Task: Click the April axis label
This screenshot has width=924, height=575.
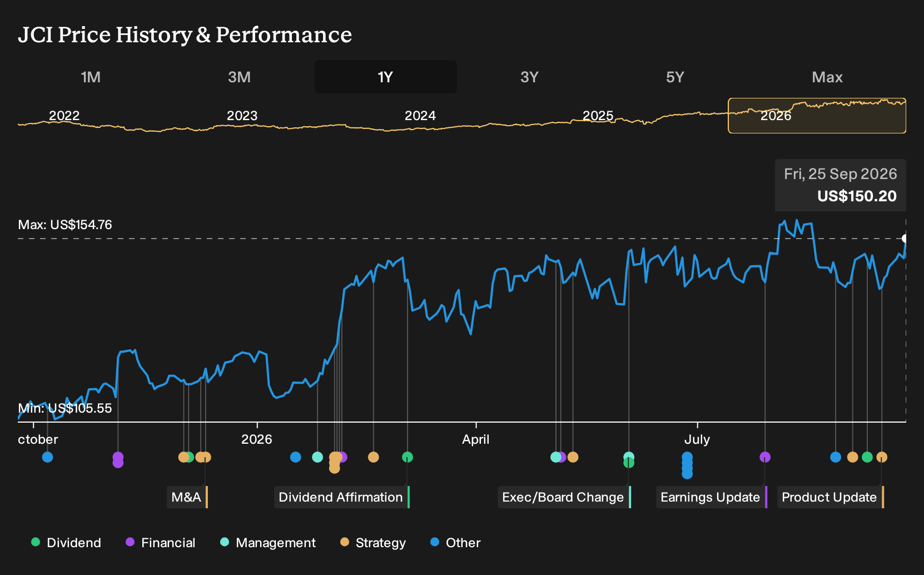Action: pos(476,439)
